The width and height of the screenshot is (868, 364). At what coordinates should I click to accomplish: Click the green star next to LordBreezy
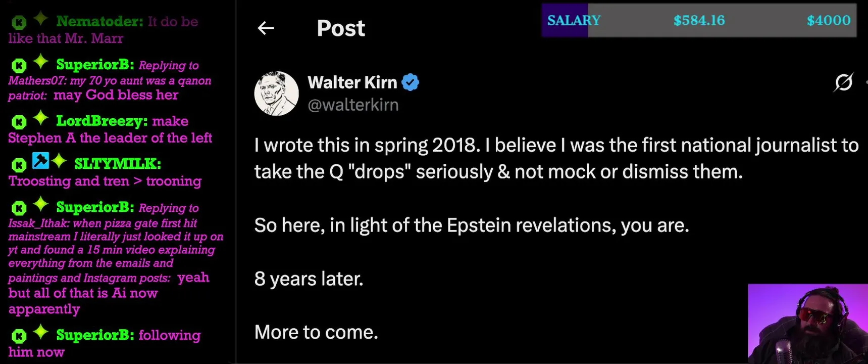41,119
